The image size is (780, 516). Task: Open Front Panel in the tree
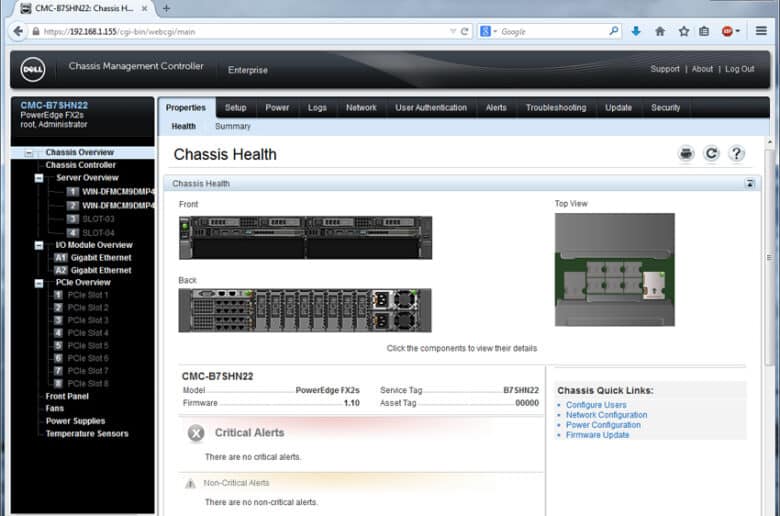click(x=67, y=397)
